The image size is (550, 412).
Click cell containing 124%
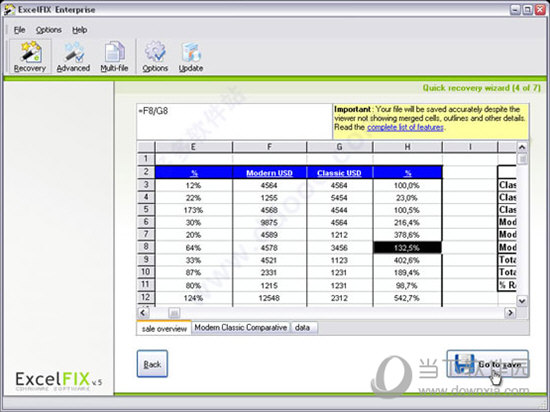[x=193, y=298]
